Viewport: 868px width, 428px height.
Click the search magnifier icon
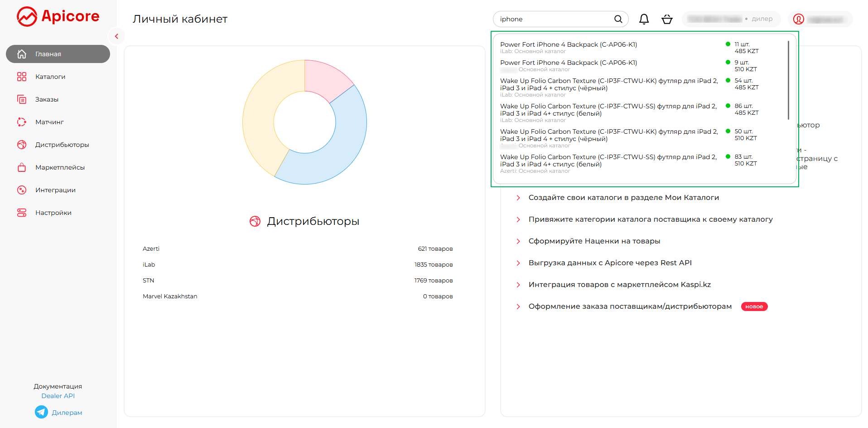[618, 19]
